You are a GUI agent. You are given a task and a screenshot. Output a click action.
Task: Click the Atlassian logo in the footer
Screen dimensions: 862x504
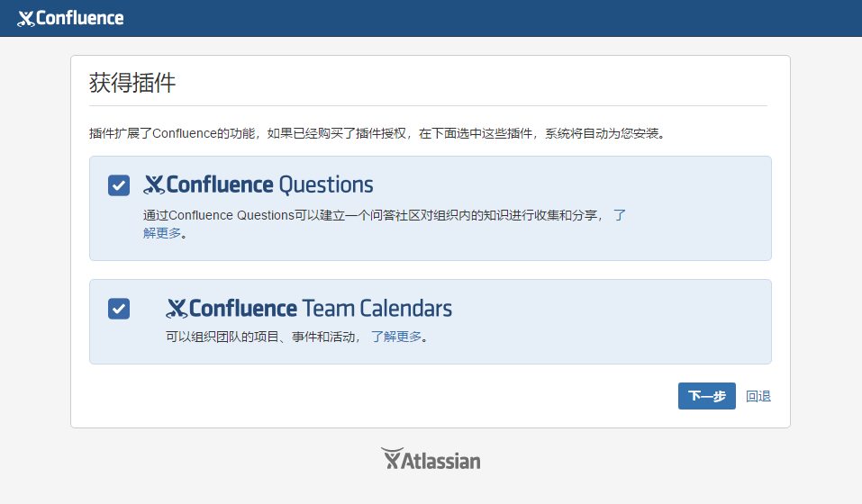coord(431,459)
